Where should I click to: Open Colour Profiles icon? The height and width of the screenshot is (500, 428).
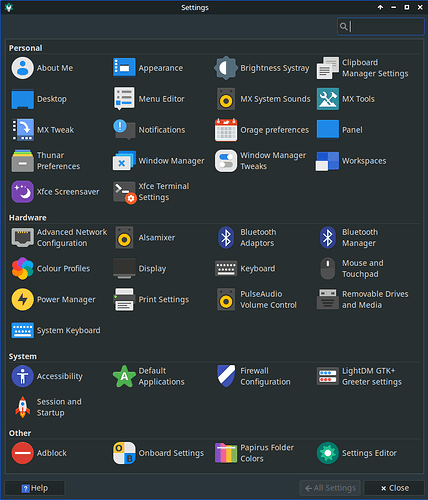click(22, 269)
